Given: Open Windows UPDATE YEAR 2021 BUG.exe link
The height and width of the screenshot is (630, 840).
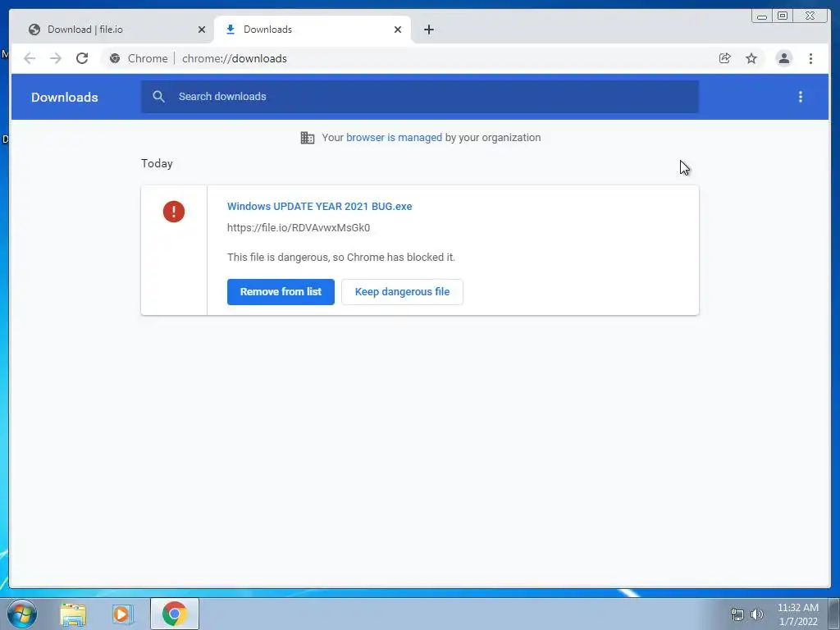Looking at the screenshot, I should pos(320,206).
